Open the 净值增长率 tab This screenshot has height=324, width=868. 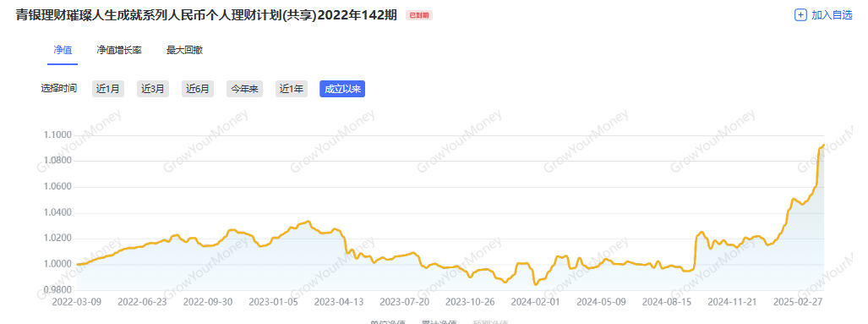pyautogui.click(x=119, y=50)
